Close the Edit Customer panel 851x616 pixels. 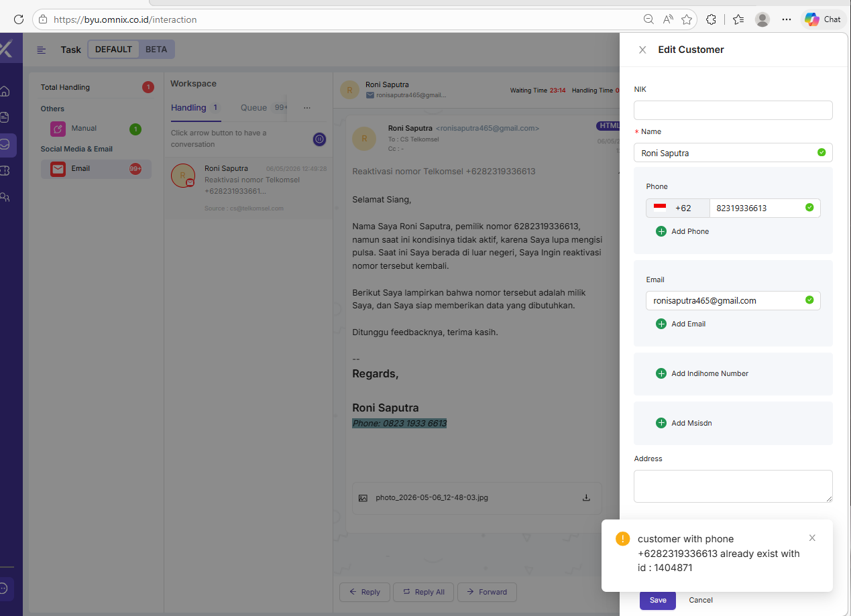point(642,50)
